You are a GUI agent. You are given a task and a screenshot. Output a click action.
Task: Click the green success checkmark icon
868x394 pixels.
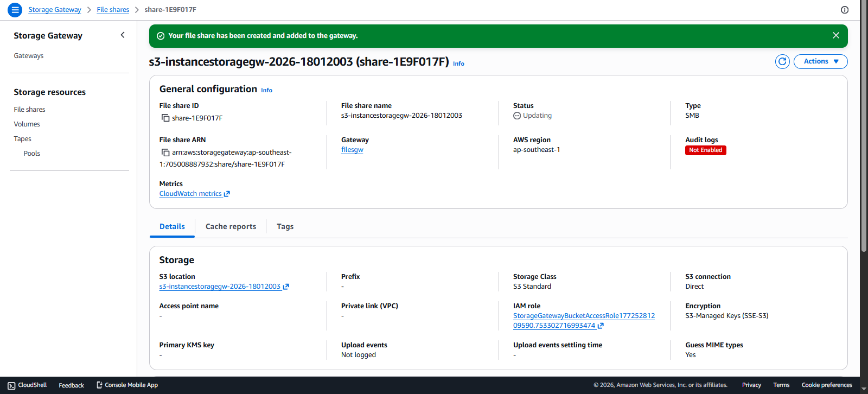click(x=161, y=36)
